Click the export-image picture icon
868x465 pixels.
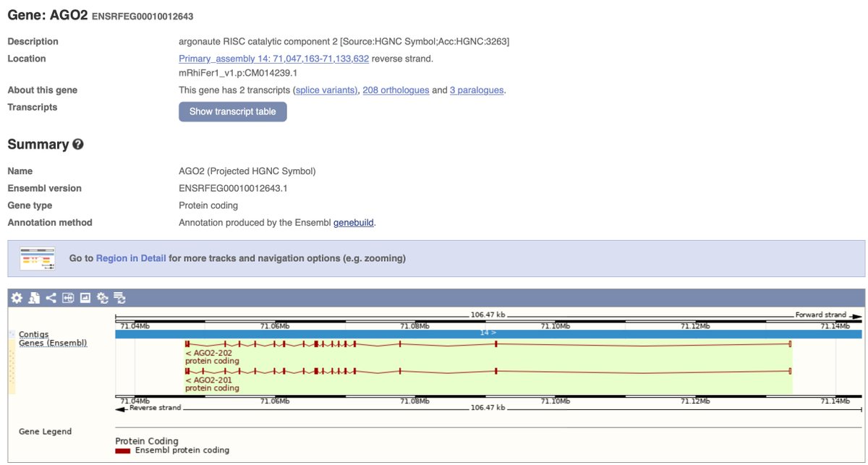(x=85, y=297)
